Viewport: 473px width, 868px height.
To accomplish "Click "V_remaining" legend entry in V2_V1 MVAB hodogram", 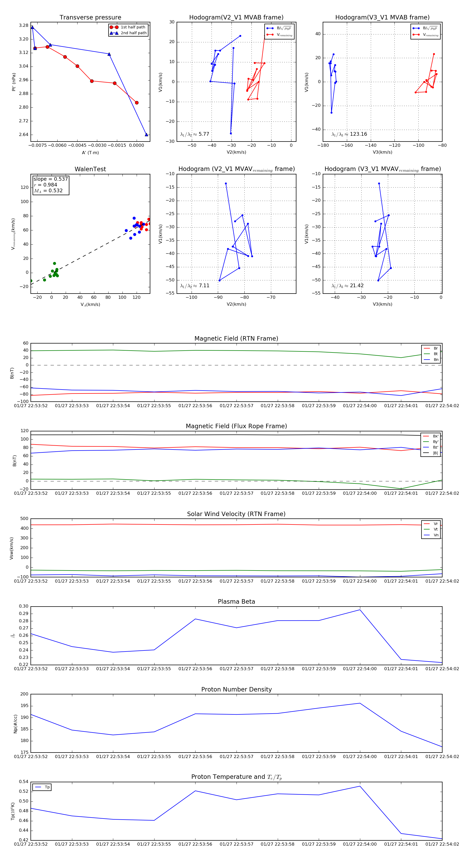I will (x=279, y=35).
